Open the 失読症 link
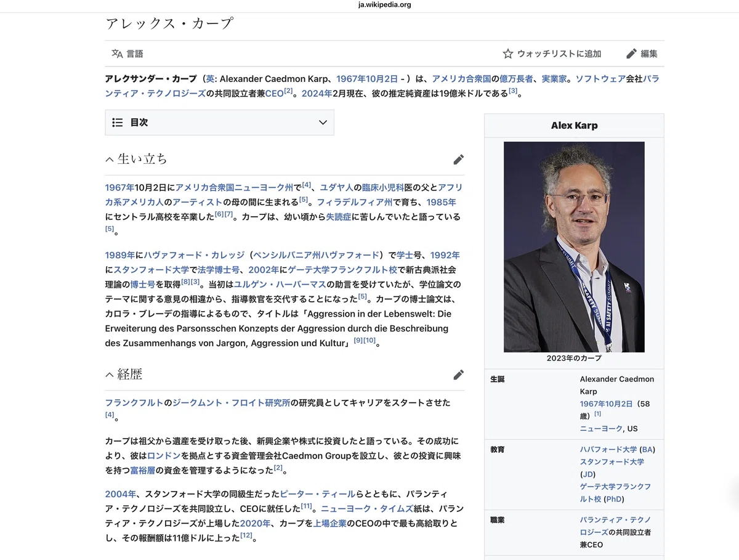 coord(338,217)
